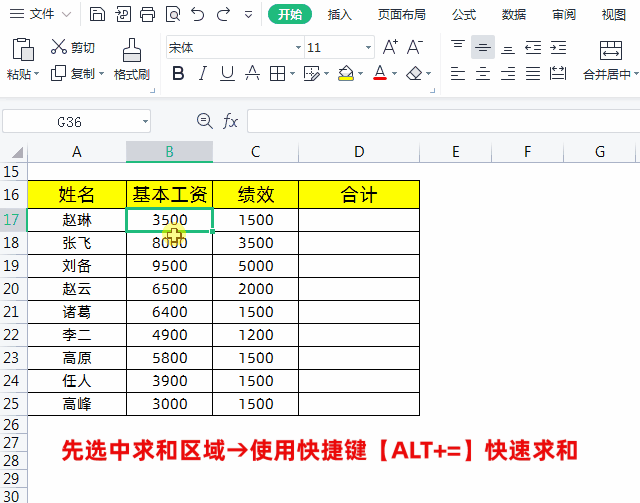Image resolution: width=640 pixels, height=503 pixels.
Task: Activate the Format Painter 格式刷
Action: pos(132,60)
